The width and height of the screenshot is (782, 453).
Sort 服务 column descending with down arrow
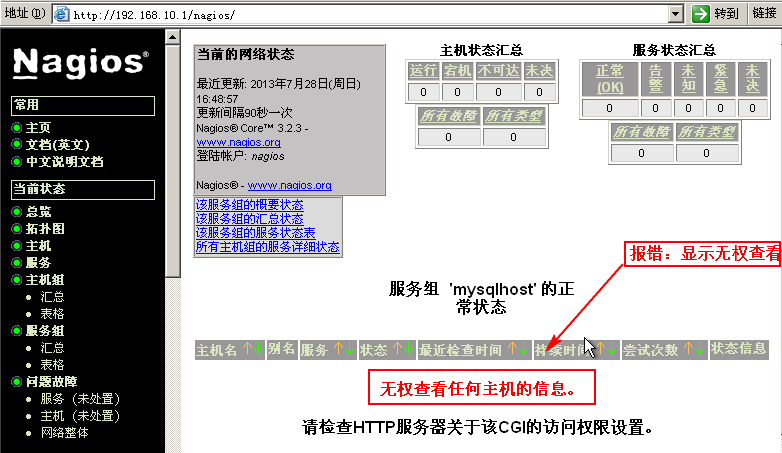click(x=350, y=348)
